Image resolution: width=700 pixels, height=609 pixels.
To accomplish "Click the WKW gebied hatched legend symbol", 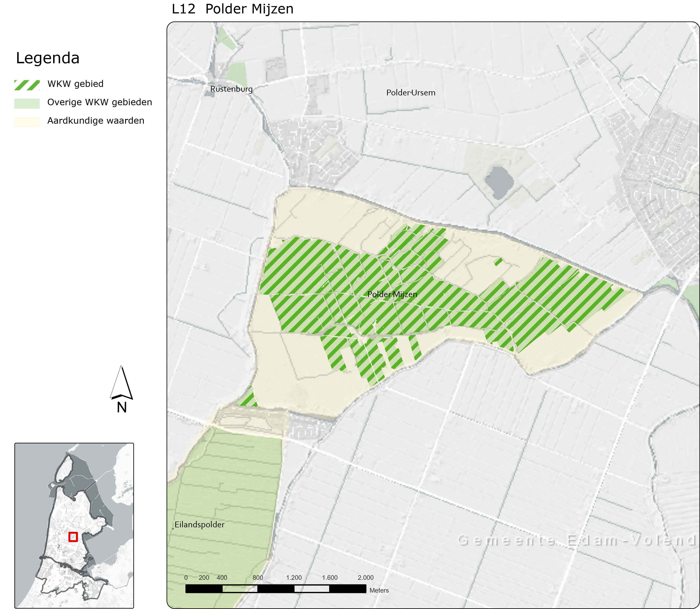I will [x=27, y=85].
